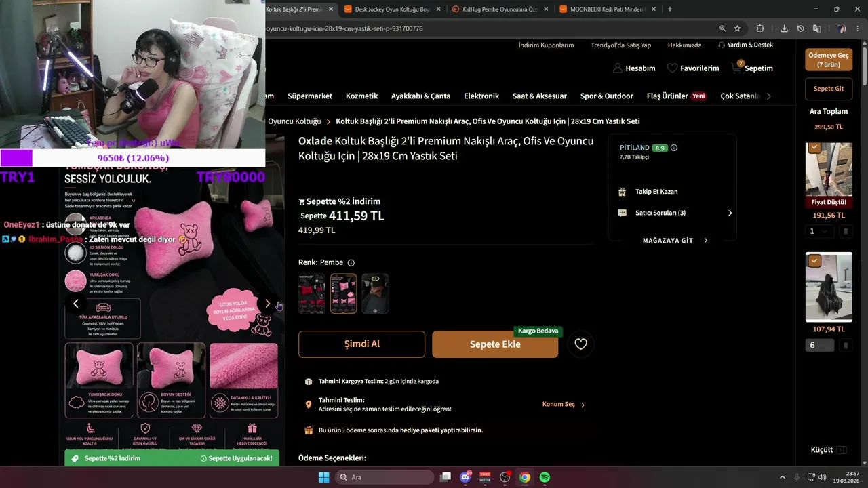The height and width of the screenshot is (488, 868).
Task: Go to the store via MAĞAZAYA GİT
Action: tap(675, 241)
